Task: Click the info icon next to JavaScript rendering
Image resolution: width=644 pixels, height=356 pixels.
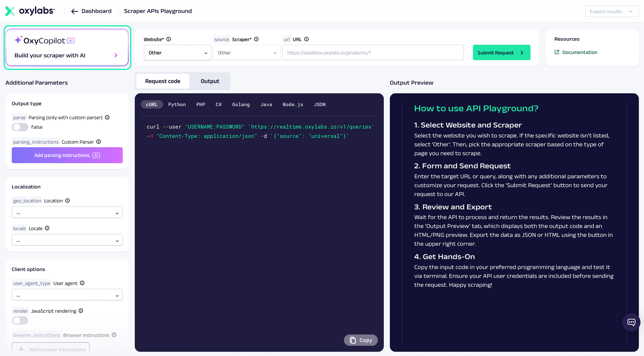Action: point(81,311)
